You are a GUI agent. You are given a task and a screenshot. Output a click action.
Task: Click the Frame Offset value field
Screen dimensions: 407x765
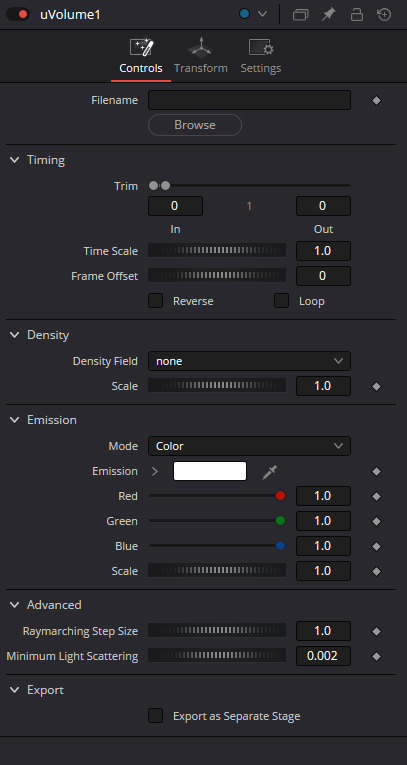323,276
